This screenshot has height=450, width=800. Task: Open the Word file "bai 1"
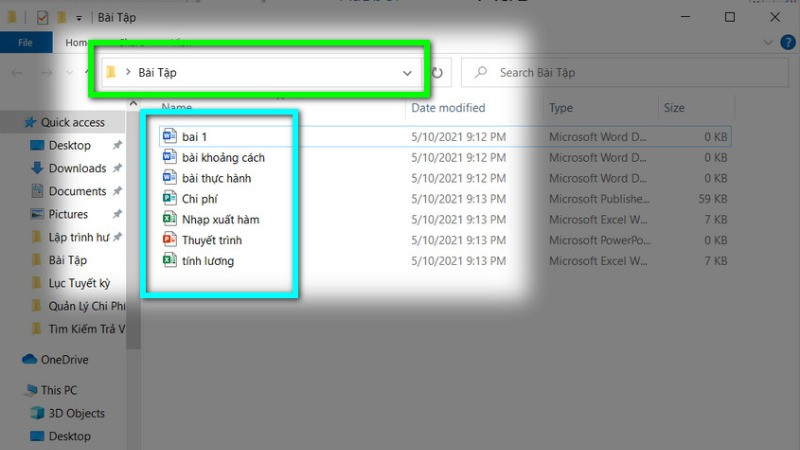(195, 136)
